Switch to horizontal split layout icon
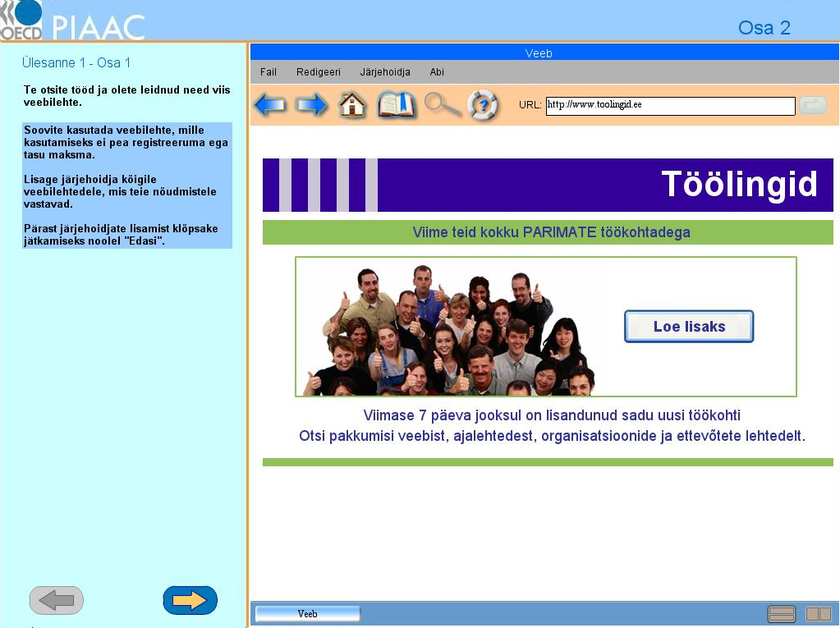This screenshot has width=840, height=628. pos(782,613)
